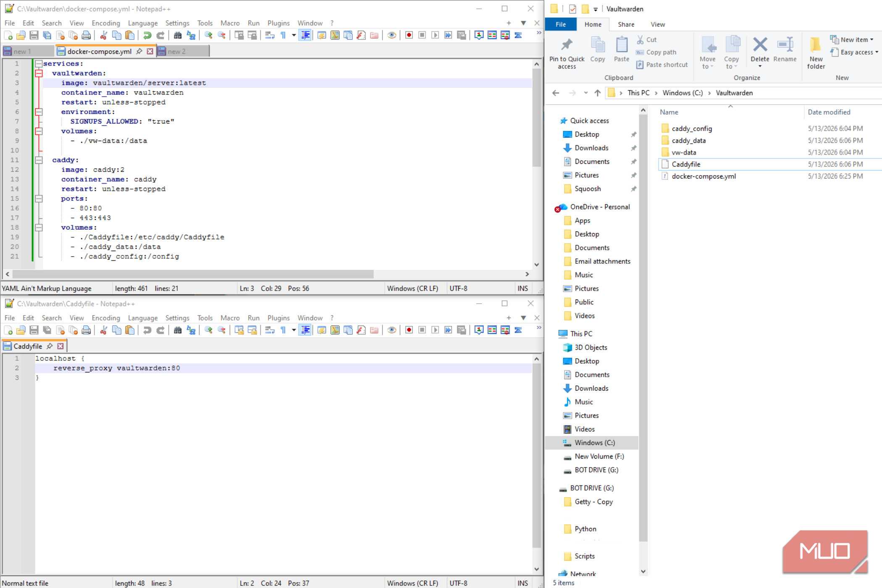Screen dimensions: 882x588
Task: Open Easy access dropdown in File Explorer ribbon
Action: [x=854, y=52]
